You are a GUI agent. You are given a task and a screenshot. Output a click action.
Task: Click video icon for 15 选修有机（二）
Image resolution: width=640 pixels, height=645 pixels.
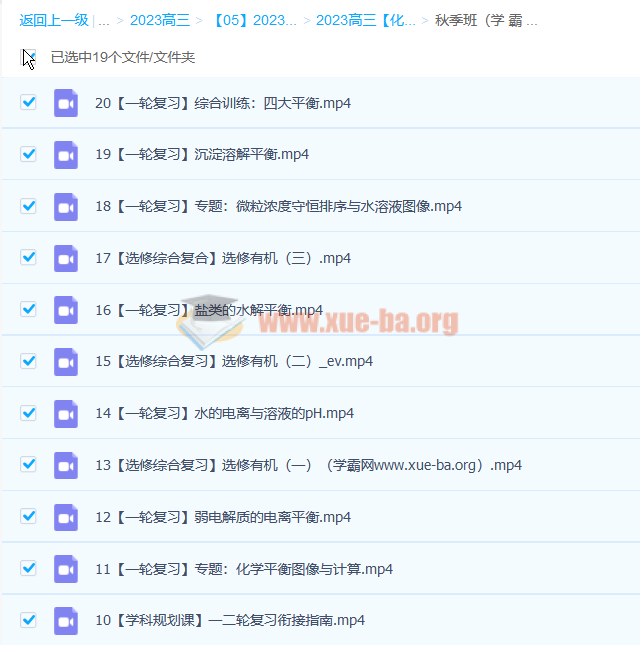point(66,362)
